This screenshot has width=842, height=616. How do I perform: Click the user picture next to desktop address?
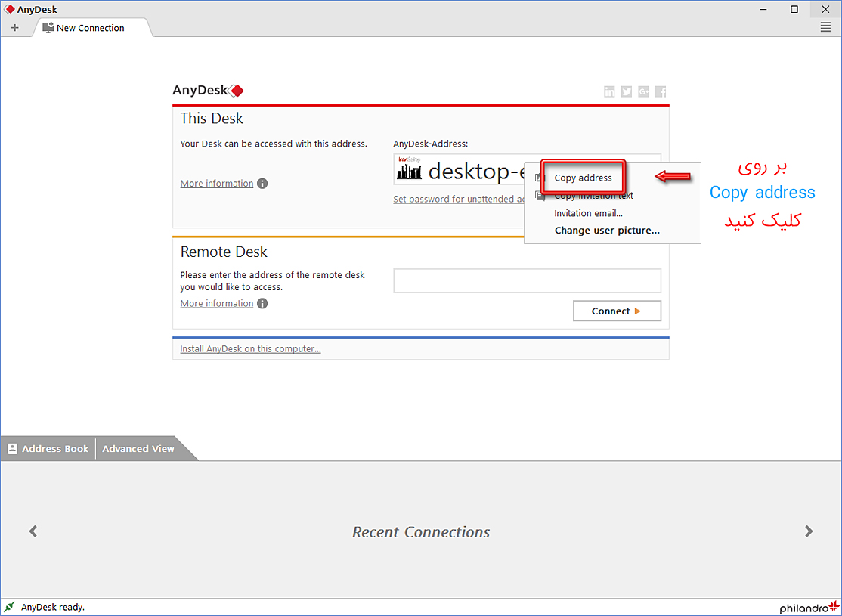click(409, 170)
